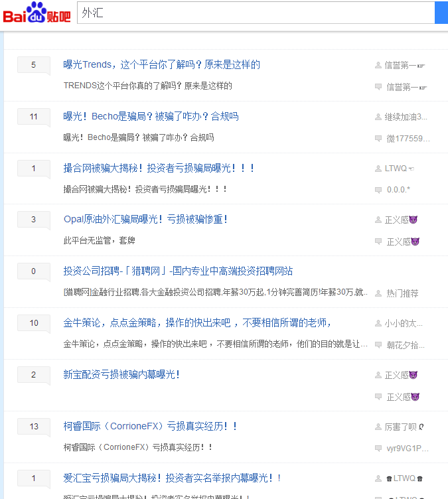
Task: Open author 厉害了呗 profile
Action: 404,427
